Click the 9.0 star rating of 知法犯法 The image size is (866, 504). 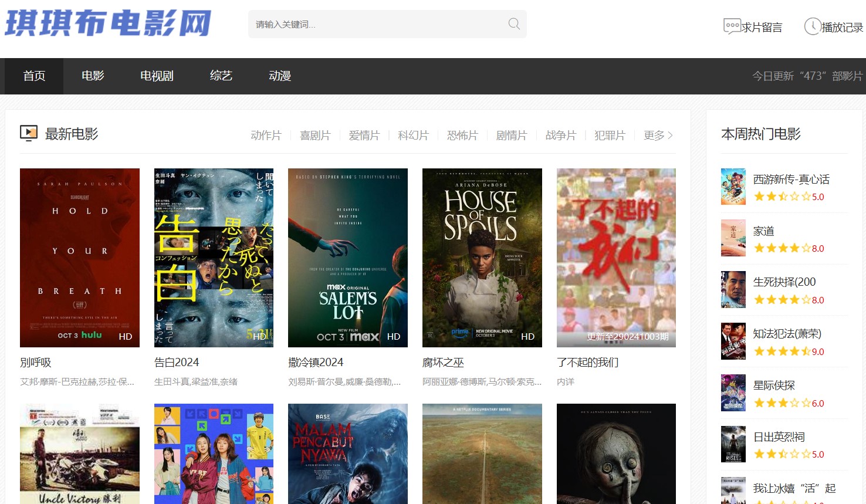pos(789,351)
